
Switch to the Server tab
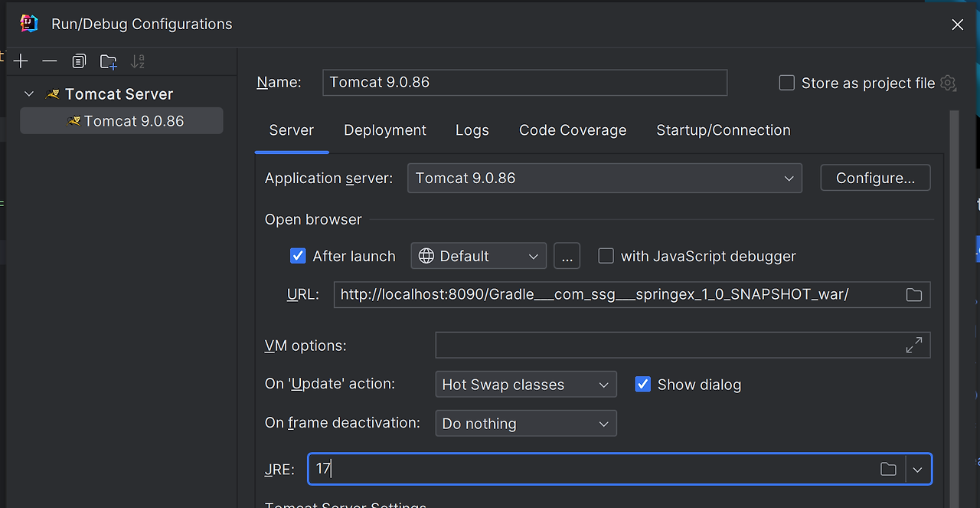[292, 130]
